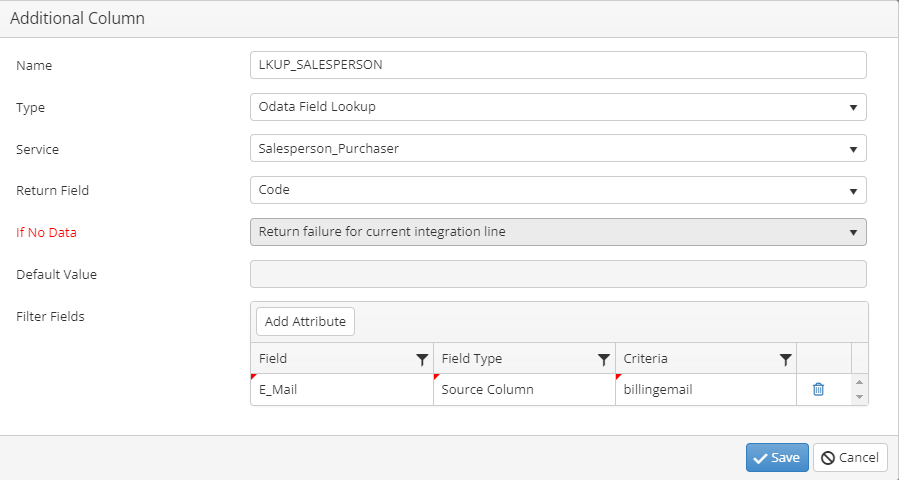The height and width of the screenshot is (480, 899).
Task: Open the Criteria column filter icon
Action: [785, 360]
